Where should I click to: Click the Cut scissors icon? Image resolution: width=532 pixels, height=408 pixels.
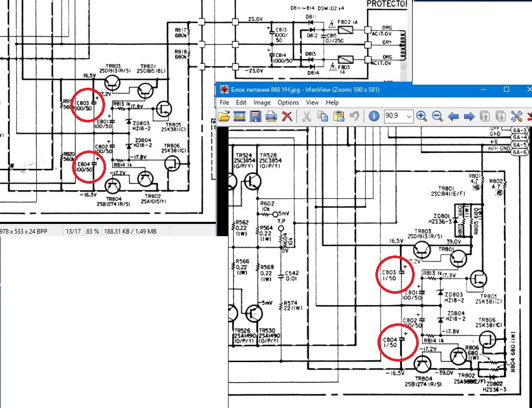click(307, 116)
